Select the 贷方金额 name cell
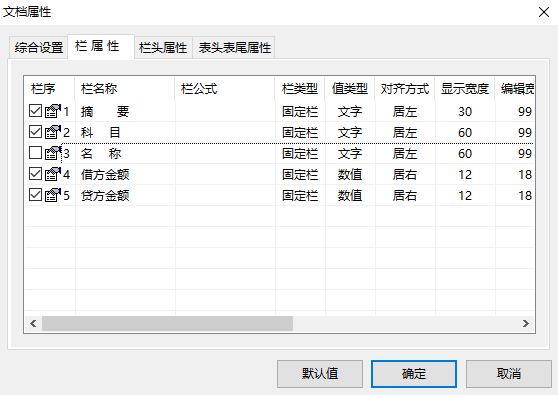The height and width of the screenshot is (395, 558). pyautogui.click(x=125, y=195)
